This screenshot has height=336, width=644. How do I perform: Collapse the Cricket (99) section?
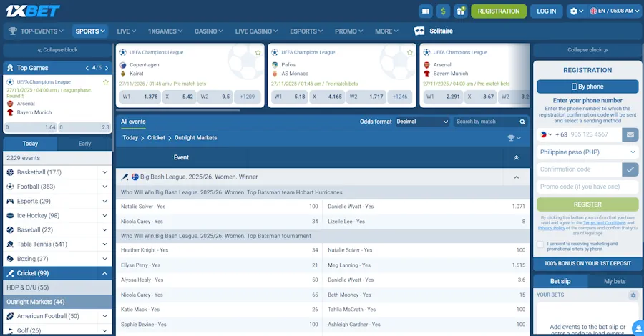pyautogui.click(x=104, y=273)
